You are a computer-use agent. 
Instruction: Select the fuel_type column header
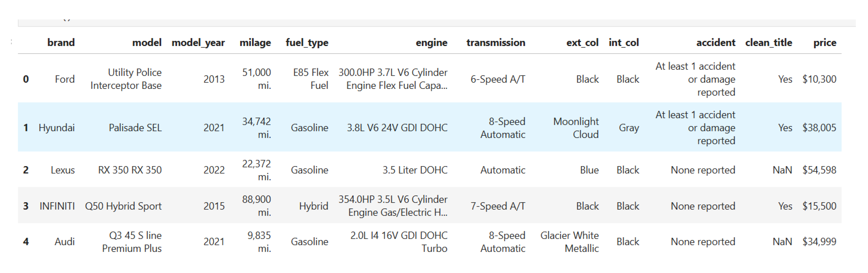[x=307, y=43]
